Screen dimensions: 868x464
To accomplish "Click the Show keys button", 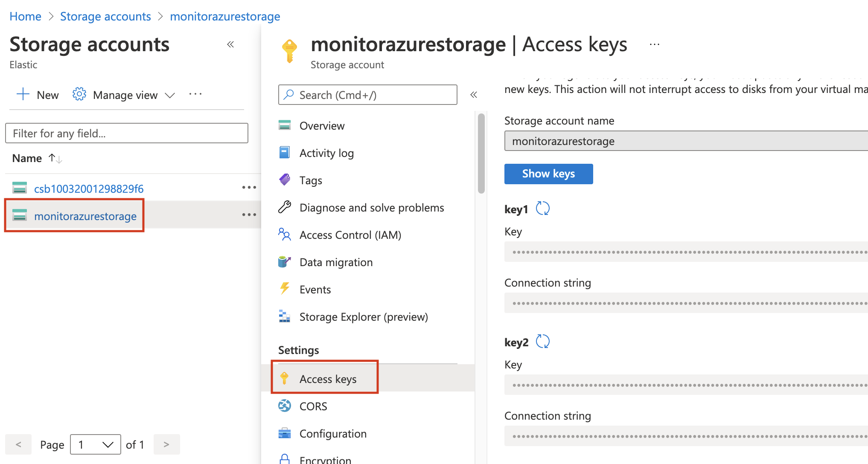I will tap(548, 174).
